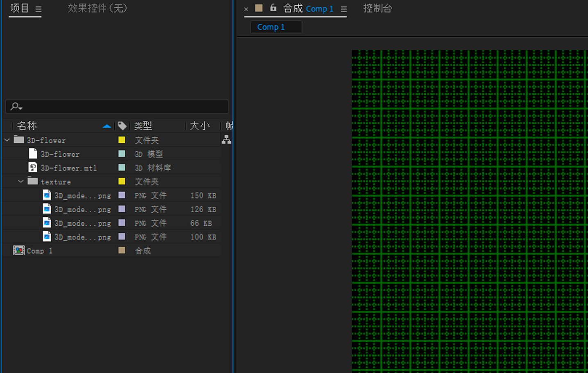Close the 合成 Comp 1 panel tab
The image size is (588, 373).
[x=246, y=9]
